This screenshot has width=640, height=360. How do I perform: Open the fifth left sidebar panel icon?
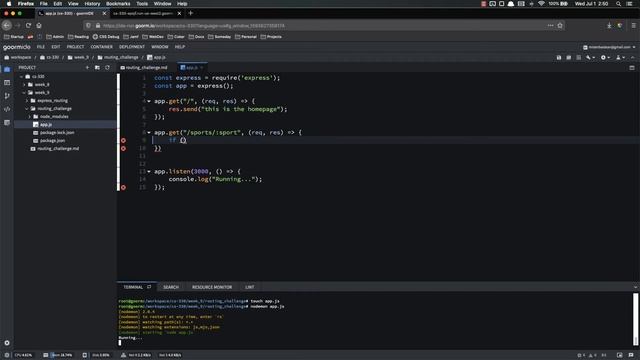[x=7, y=122]
